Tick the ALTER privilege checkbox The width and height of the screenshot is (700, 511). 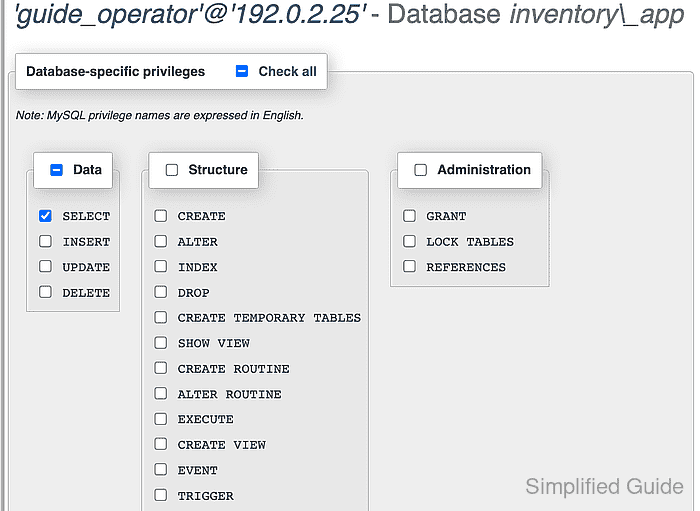(161, 241)
